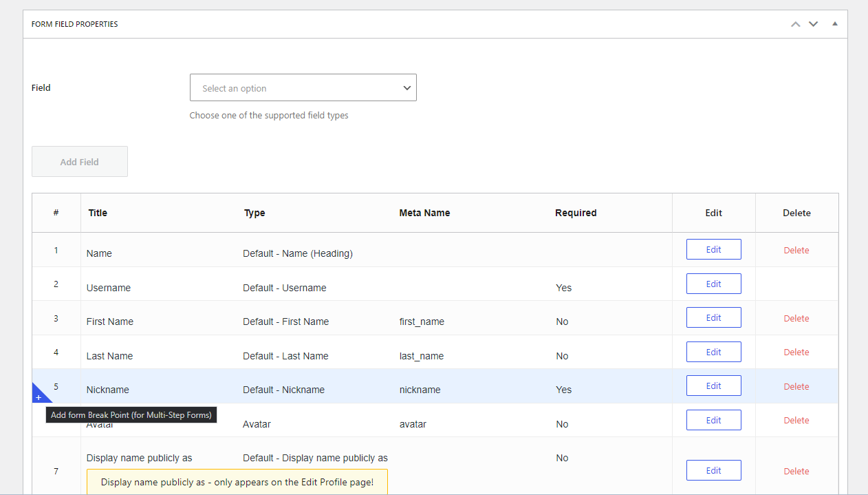The width and height of the screenshot is (868, 495).
Task: Edit the Name field row
Action: click(x=714, y=250)
